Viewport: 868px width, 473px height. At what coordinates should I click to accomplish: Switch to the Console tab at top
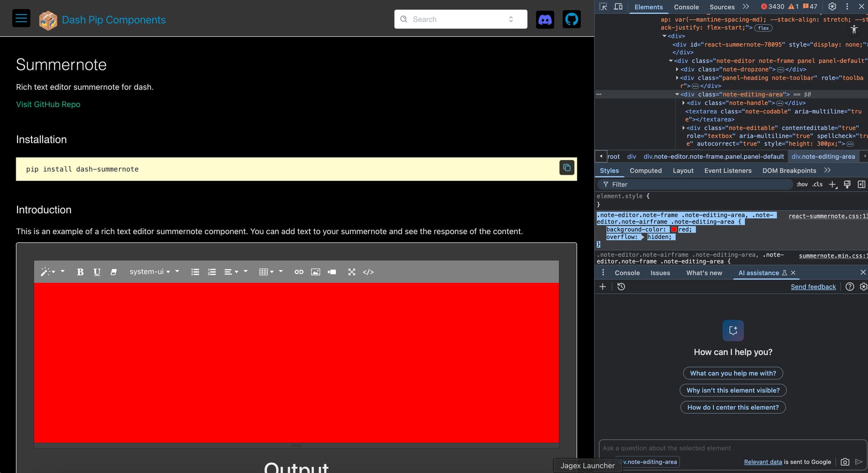686,7
